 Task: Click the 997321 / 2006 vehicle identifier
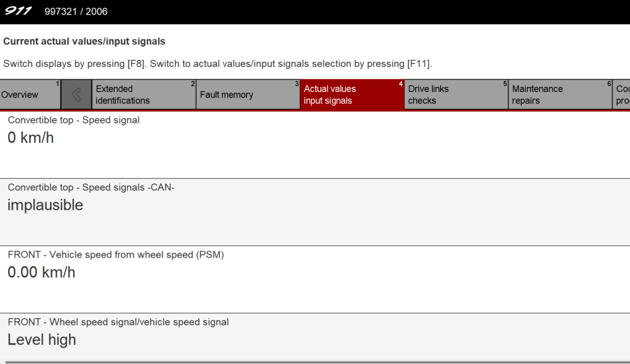[x=76, y=12]
